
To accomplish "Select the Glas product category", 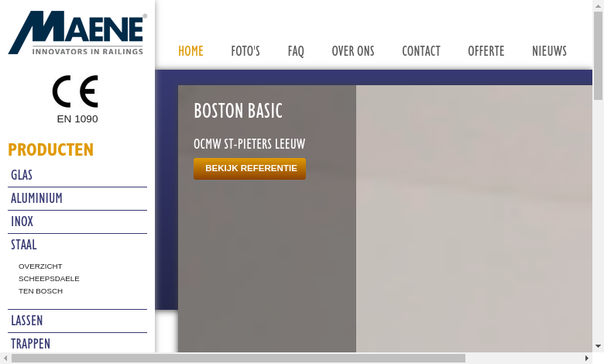I will tap(22, 175).
